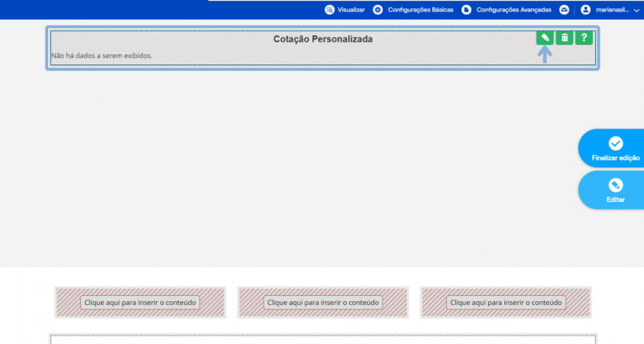Open help via green question mark icon
Screen dimensions: 644x344
point(584,37)
